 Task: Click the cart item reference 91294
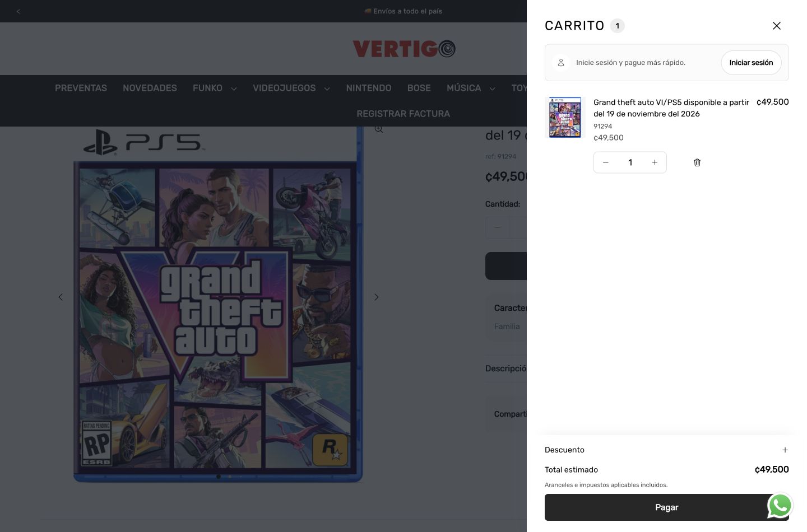click(603, 127)
